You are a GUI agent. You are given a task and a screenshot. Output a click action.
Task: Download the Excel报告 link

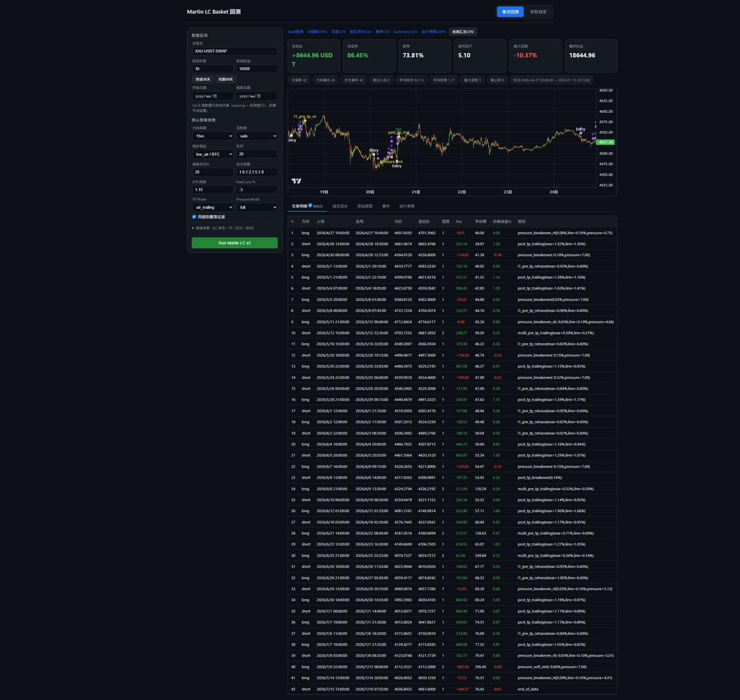(295, 32)
